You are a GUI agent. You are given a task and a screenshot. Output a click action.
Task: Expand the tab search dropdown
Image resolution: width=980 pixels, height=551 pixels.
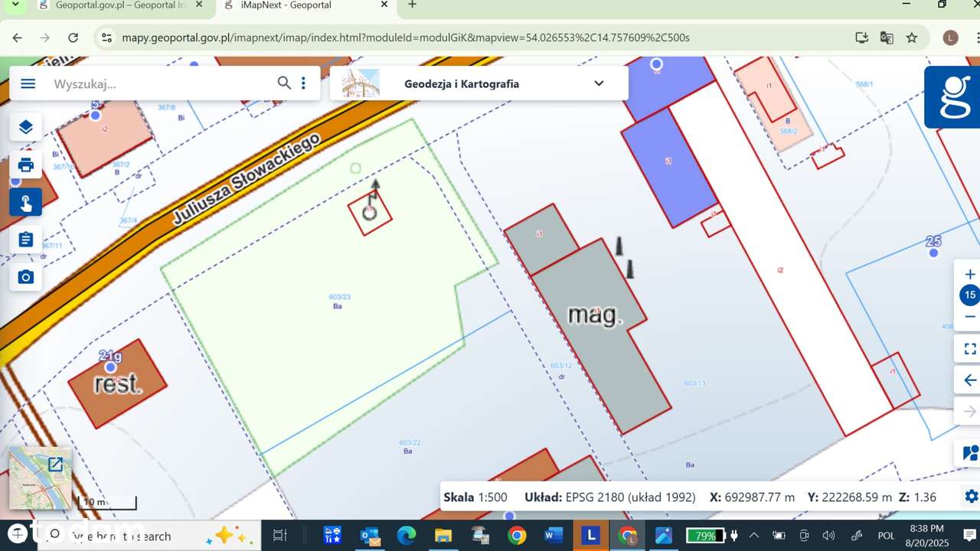tap(15, 5)
